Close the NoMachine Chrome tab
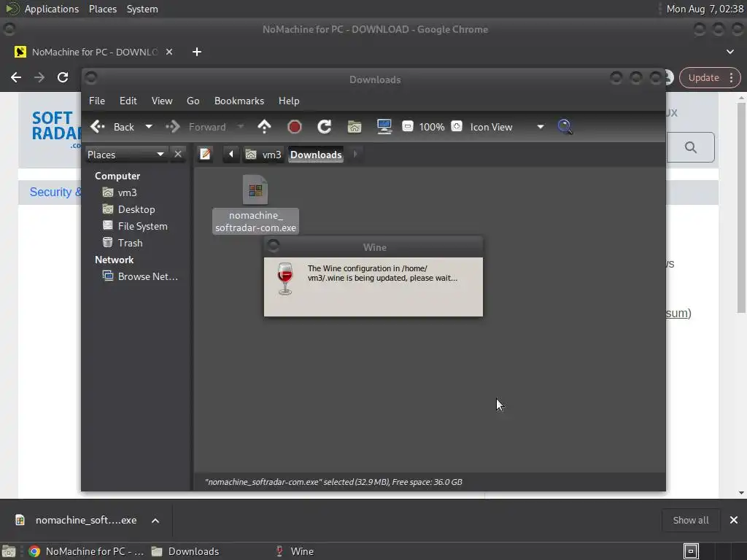747x560 pixels. [x=169, y=52]
